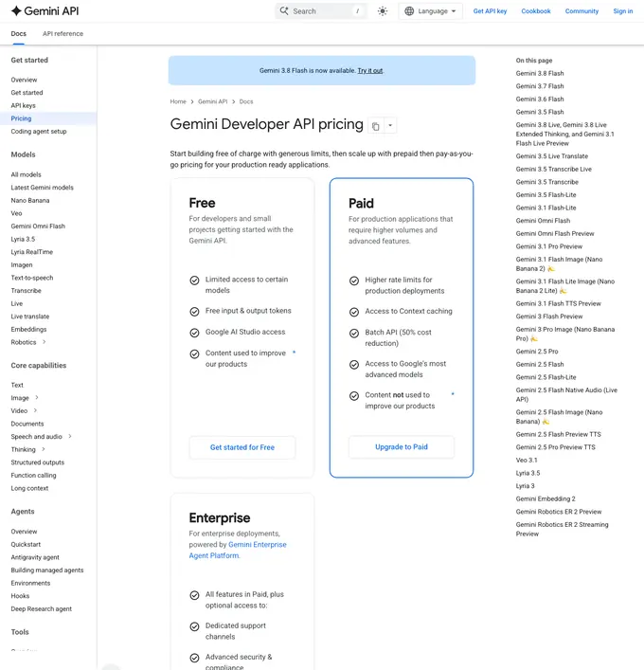
Task: Open Gemini Enterprise Agent Platform link
Action: [238, 550]
